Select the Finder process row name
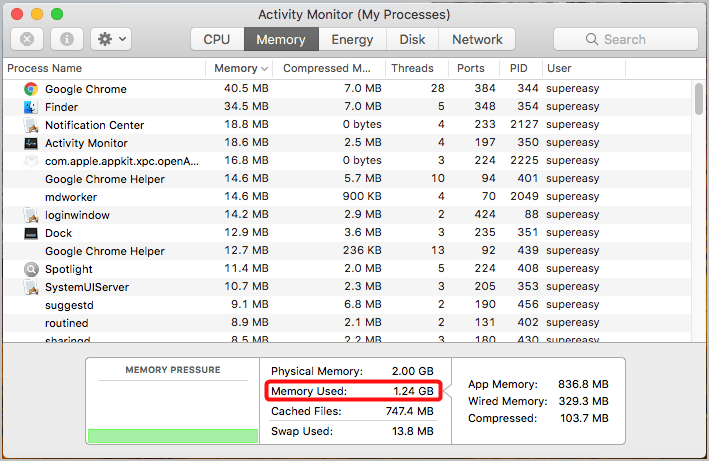This screenshot has width=709, height=461. coord(61,107)
